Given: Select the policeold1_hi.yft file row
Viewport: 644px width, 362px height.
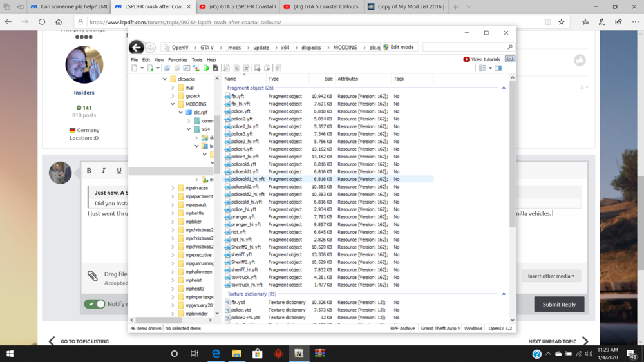Looking at the screenshot, I should click(x=328, y=179).
